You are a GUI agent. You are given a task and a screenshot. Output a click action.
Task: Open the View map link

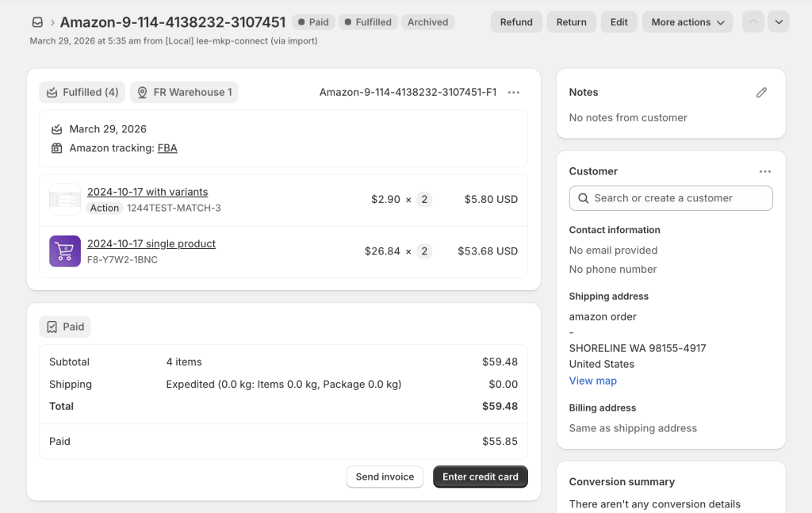pyautogui.click(x=592, y=381)
